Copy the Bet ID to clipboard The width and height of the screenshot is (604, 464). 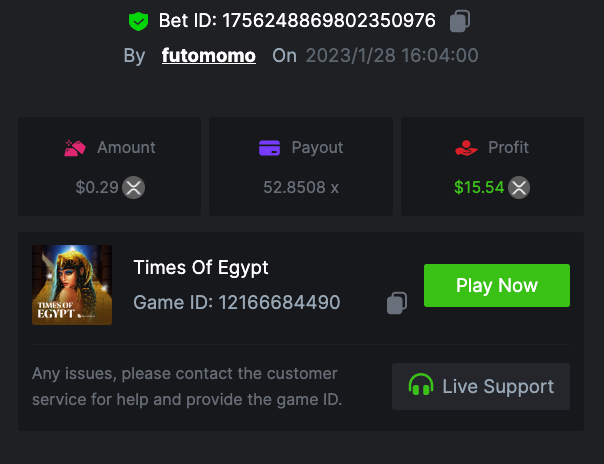[x=460, y=20]
